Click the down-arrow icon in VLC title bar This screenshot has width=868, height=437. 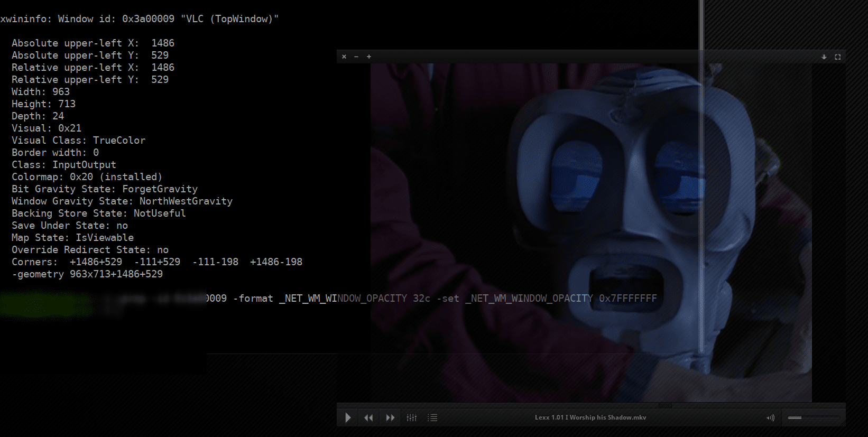pyautogui.click(x=824, y=57)
